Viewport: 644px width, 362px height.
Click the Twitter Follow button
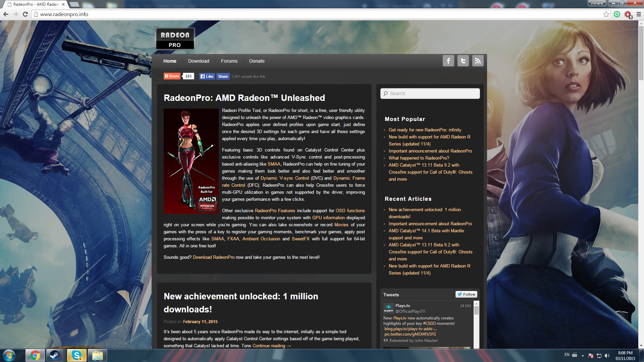(466, 294)
